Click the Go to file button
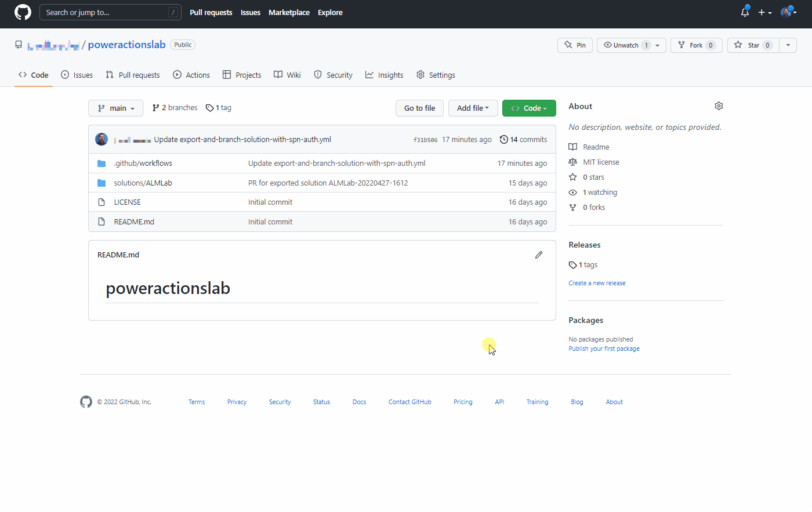The width and height of the screenshot is (812, 512). (x=419, y=108)
